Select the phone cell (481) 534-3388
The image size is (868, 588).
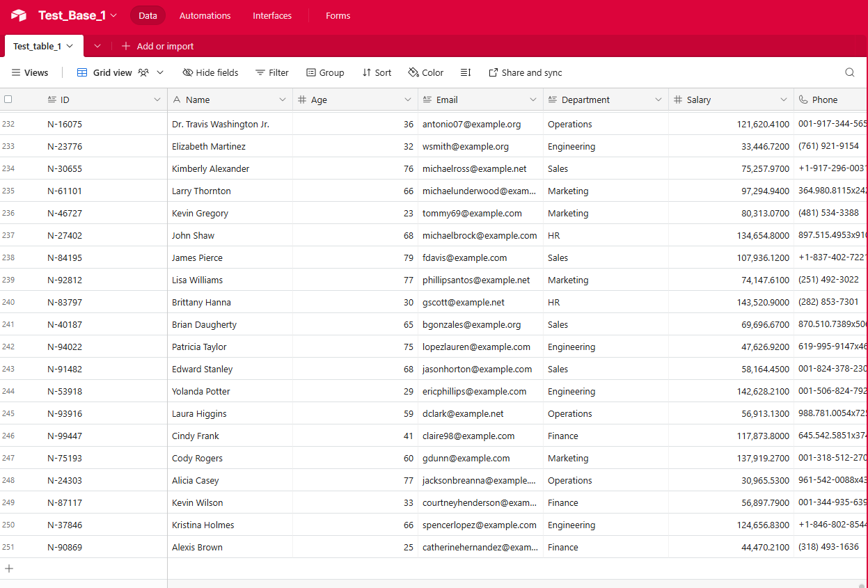click(830, 213)
